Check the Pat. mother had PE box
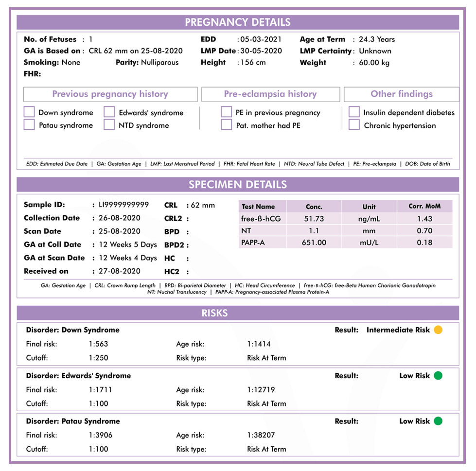 226,125
